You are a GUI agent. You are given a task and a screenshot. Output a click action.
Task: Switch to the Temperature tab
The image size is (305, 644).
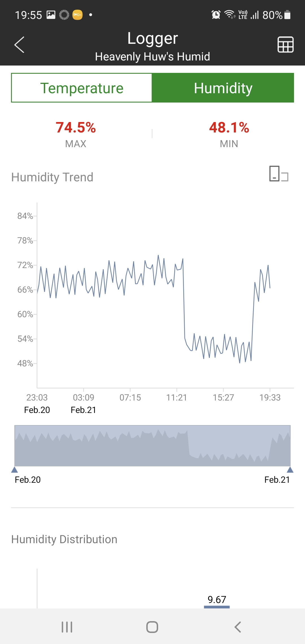(82, 88)
